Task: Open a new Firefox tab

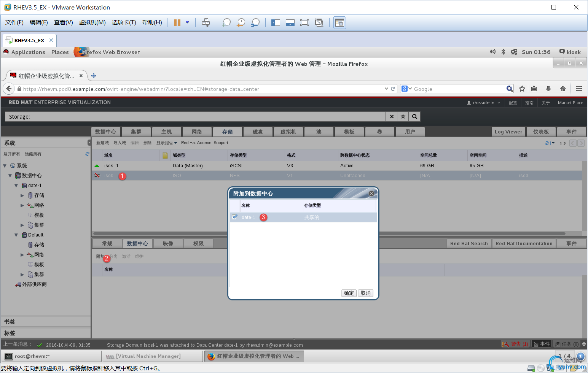Action: pyautogui.click(x=94, y=76)
